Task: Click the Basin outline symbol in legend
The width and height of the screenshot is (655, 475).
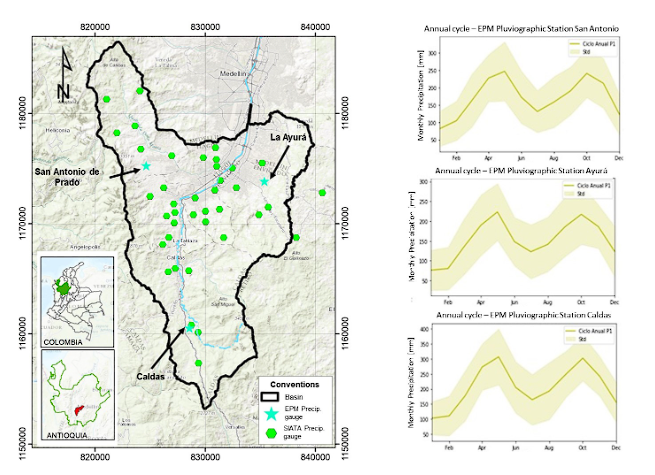Action: (x=268, y=399)
